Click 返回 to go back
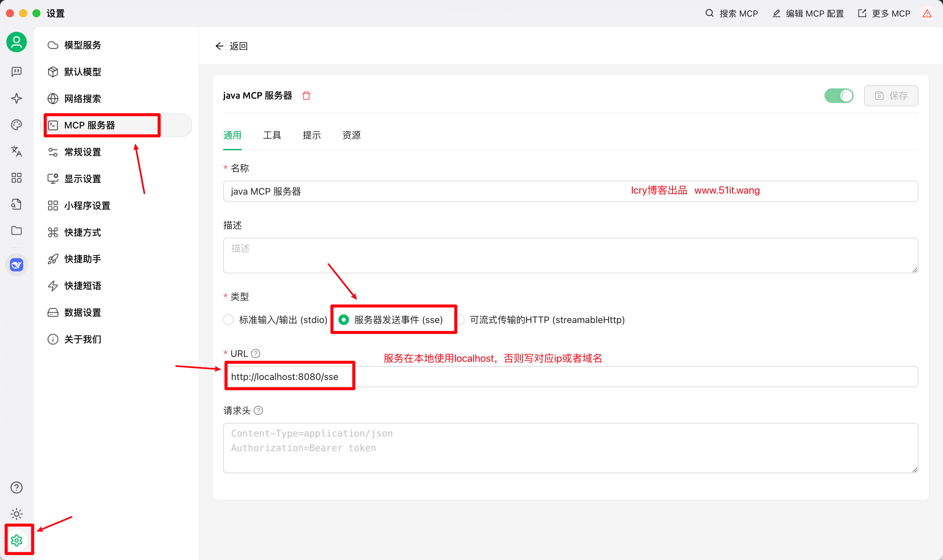This screenshot has width=943, height=560. (x=231, y=46)
